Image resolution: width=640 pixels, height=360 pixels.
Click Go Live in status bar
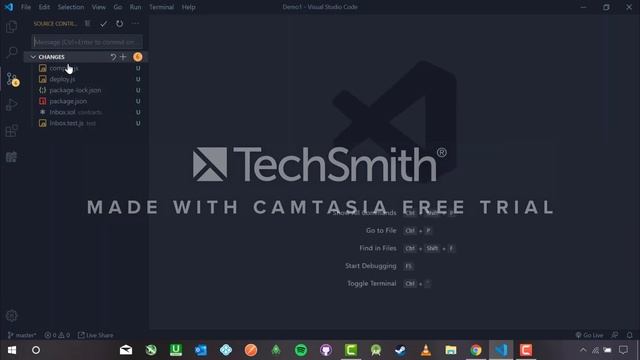point(589,335)
